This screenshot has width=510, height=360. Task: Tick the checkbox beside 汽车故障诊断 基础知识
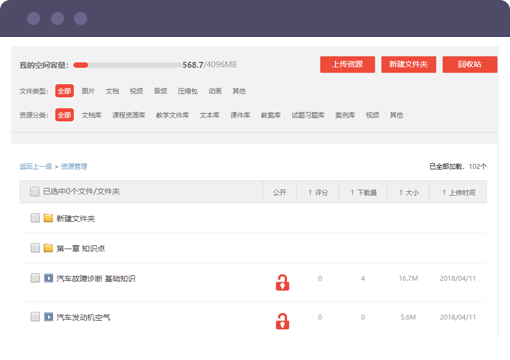click(x=35, y=278)
